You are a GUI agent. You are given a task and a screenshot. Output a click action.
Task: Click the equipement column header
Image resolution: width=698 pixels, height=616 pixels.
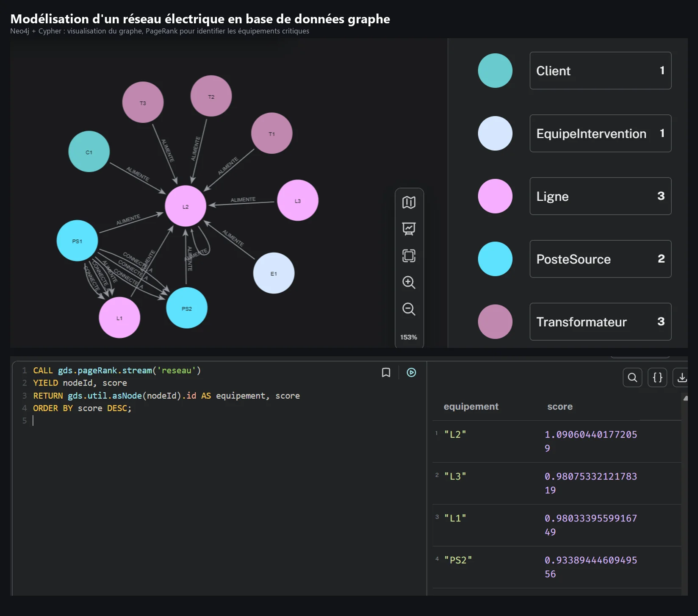click(x=471, y=407)
